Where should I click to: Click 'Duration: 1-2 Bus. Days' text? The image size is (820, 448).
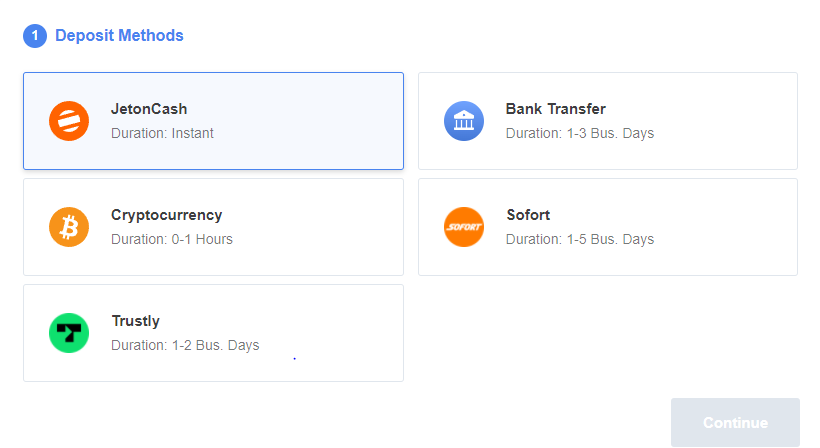click(185, 346)
